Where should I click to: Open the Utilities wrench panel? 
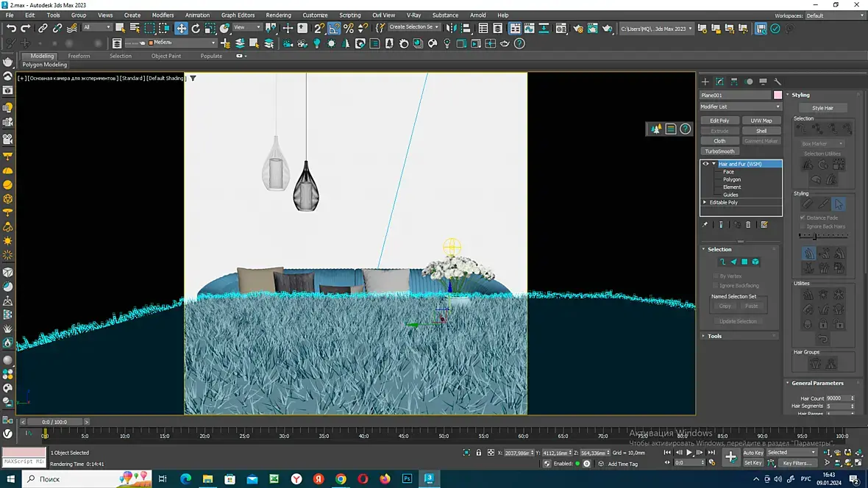tap(778, 82)
